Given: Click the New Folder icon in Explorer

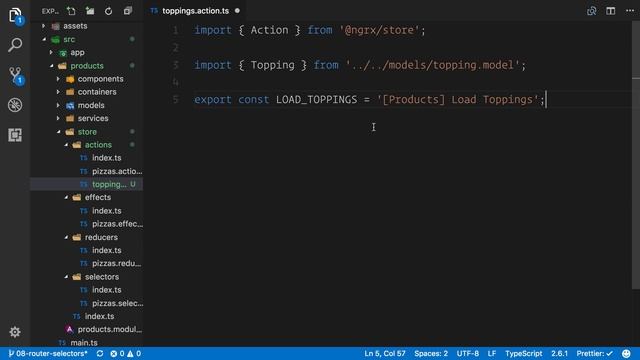Looking at the screenshot, I should 90,11.
